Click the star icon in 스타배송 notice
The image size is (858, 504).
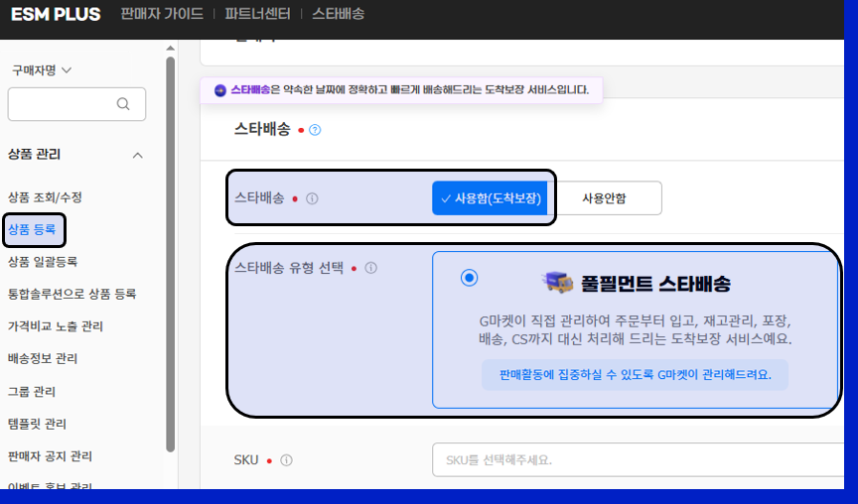(x=220, y=90)
